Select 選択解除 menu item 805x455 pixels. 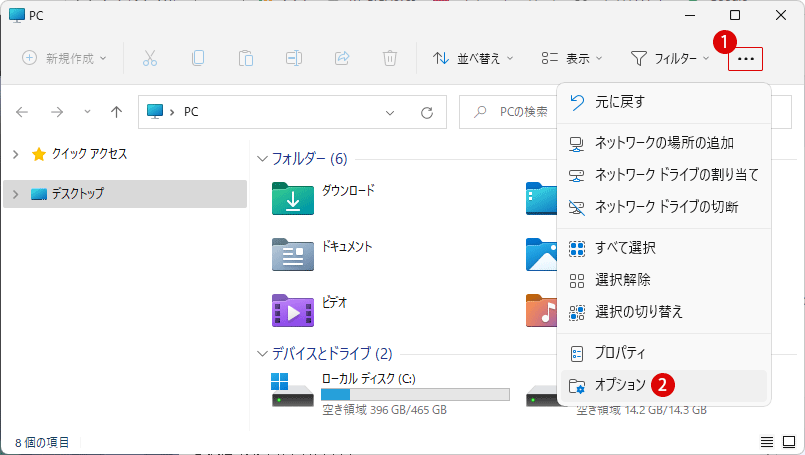[664, 280]
